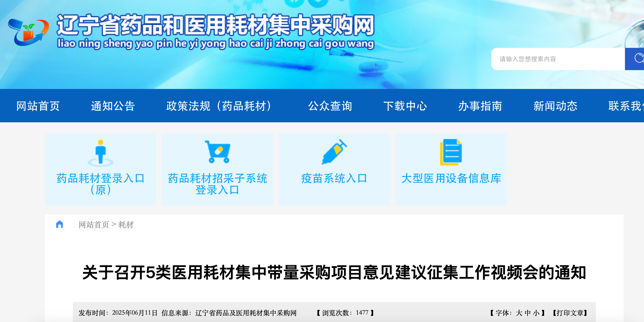Open 新闻动态 navigation item
This screenshot has width=644, height=322.
click(555, 106)
